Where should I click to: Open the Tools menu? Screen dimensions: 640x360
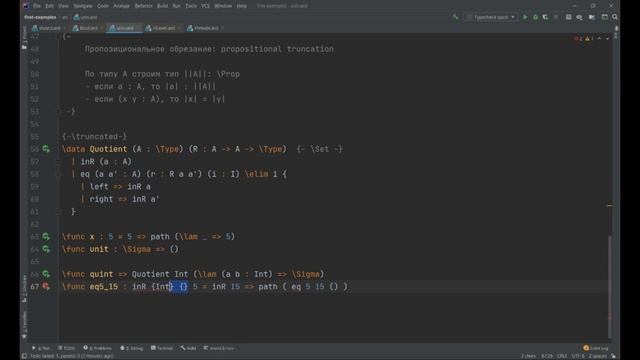[191, 6]
